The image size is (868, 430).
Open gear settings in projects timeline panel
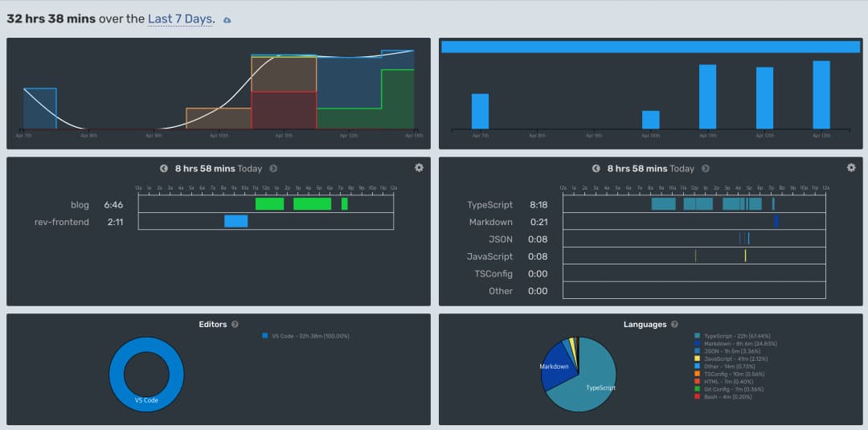tap(419, 167)
